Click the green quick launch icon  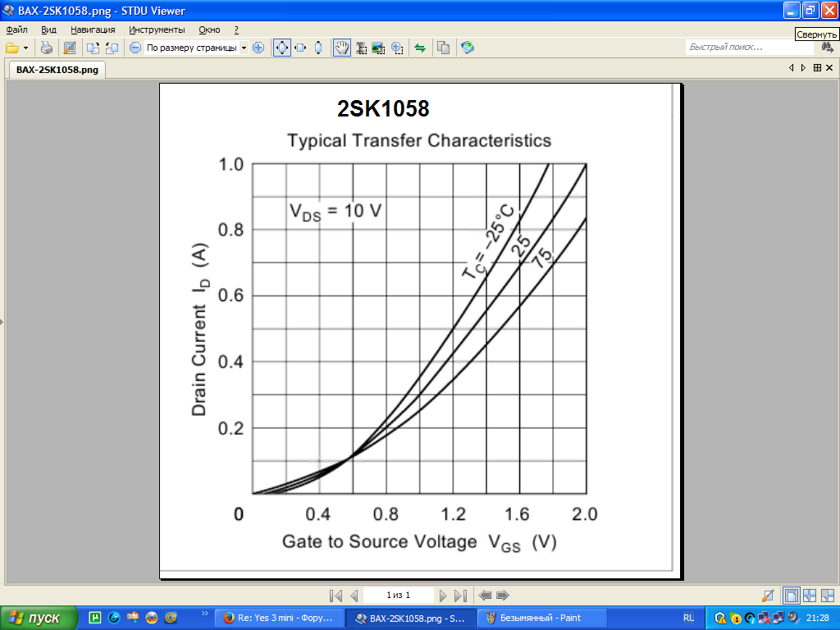coord(95,618)
